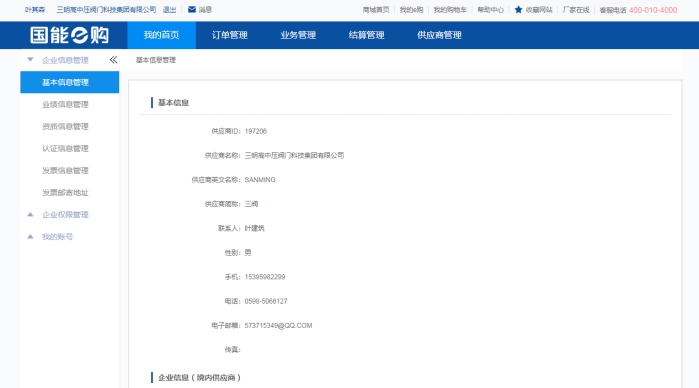Select 基本信息管理 in sidebar
Image resolution: width=699 pixels, height=388 pixels.
tap(70, 83)
